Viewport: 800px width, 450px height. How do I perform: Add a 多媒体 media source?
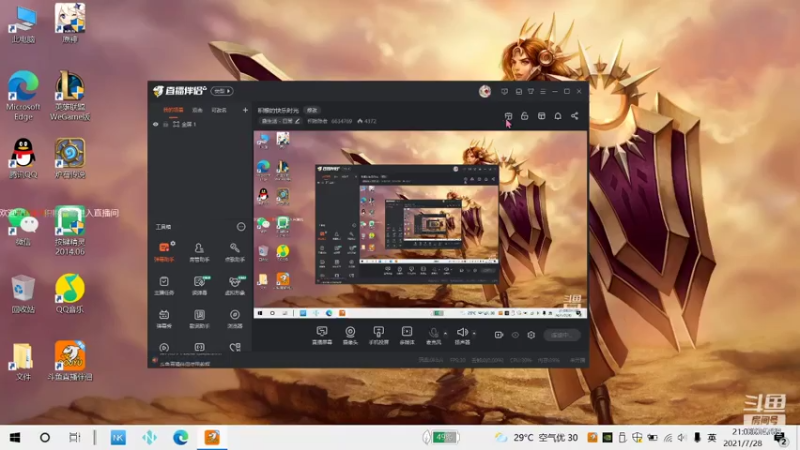point(407,335)
